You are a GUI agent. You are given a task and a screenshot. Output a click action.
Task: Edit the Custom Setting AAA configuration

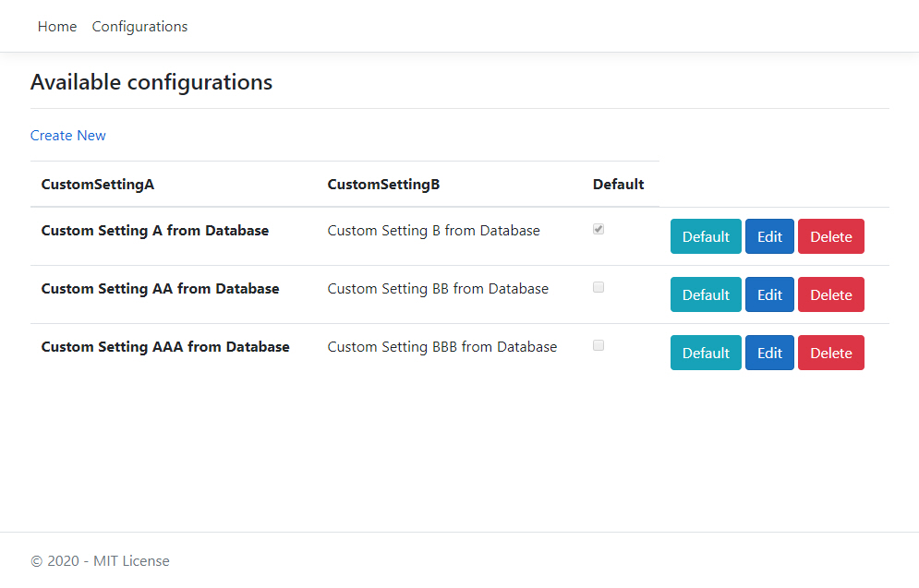click(x=769, y=353)
